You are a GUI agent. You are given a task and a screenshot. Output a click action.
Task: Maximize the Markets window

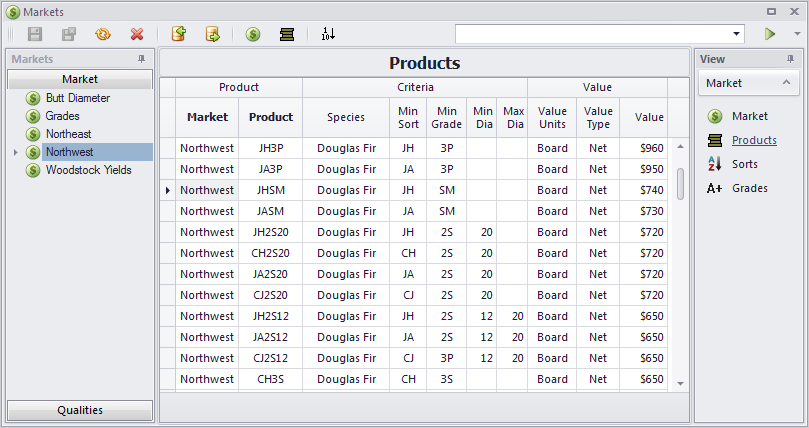coord(771,11)
